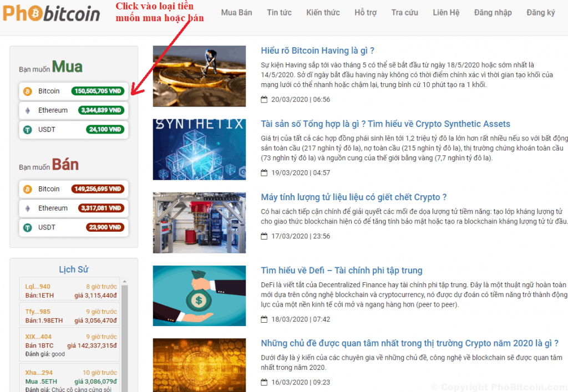Open the Synthetix article thumbnail
The image size is (568, 392).
[x=199, y=149]
